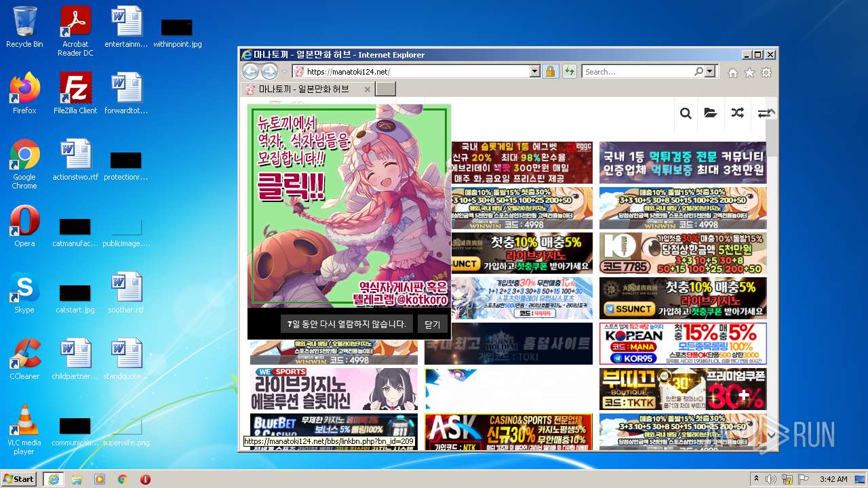Click the volume speaker tray icon
The width and height of the screenshot is (868, 488).
coord(770,479)
